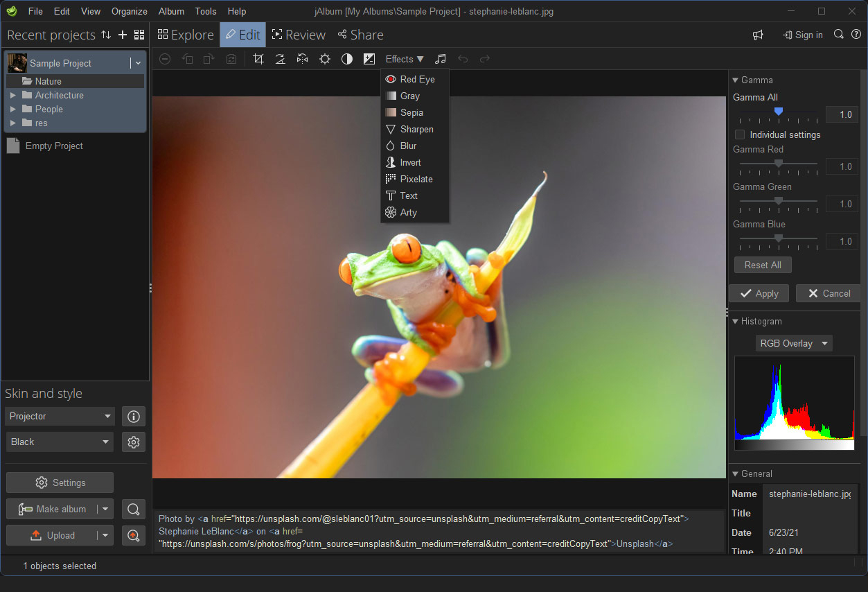Viewport: 868px width, 592px height.
Task: Switch to the Share tab
Action: (360, 35)
